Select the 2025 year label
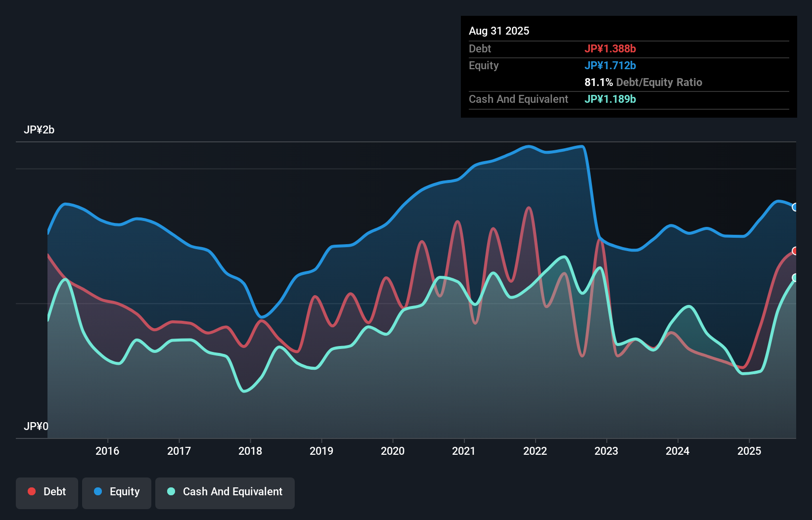 click(750, 451)
